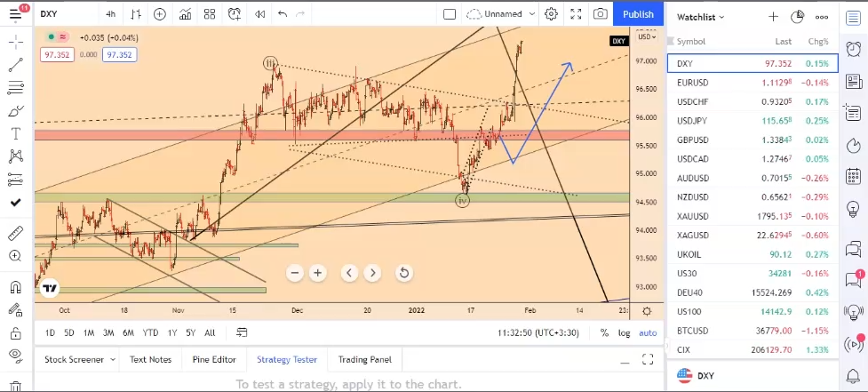
Task: Set the date range to YTD
Action: (x=150, y=332)
